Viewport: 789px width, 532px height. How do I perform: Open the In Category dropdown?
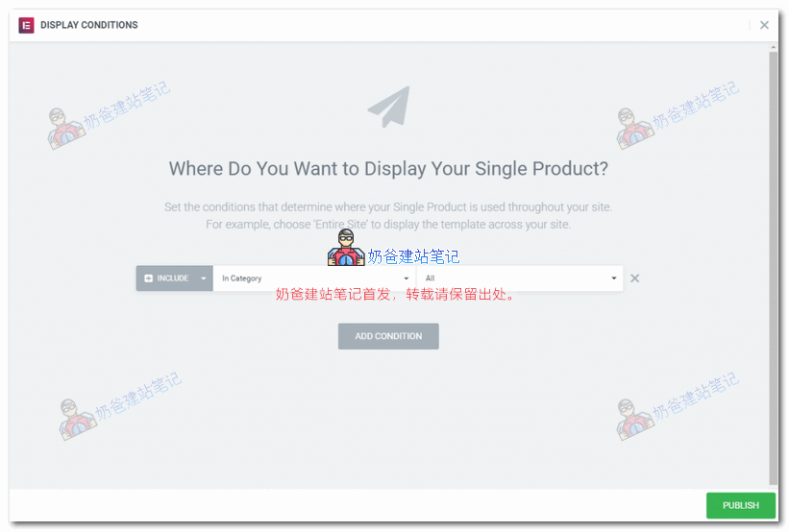[x=314, y=278]
